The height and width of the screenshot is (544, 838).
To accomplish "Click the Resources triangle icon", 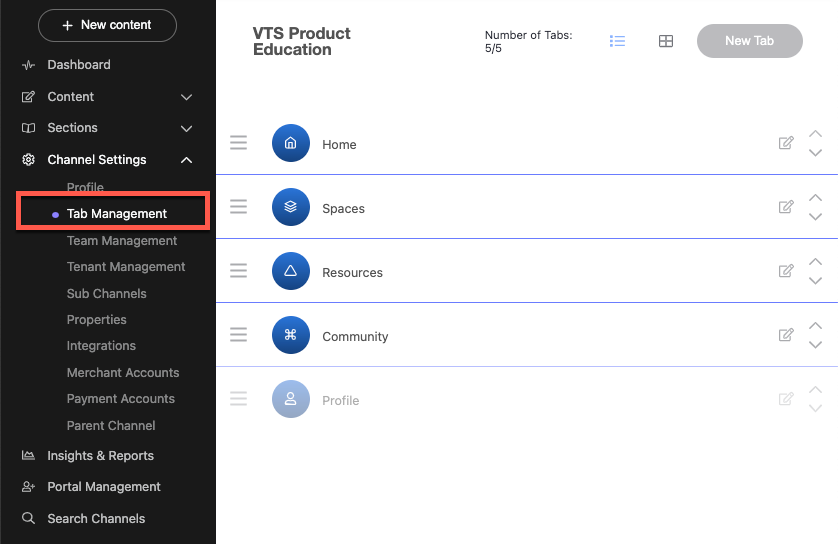I will (x=291, y=271).
